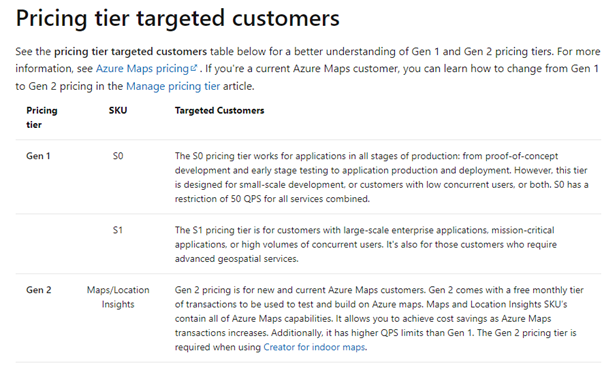Click 'advanced geospatial services' text

236,259
